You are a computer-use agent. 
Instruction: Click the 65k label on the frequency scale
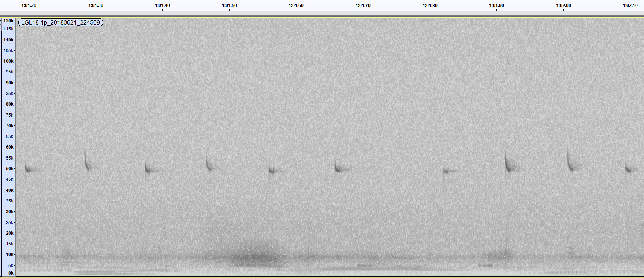coord(10,136)
